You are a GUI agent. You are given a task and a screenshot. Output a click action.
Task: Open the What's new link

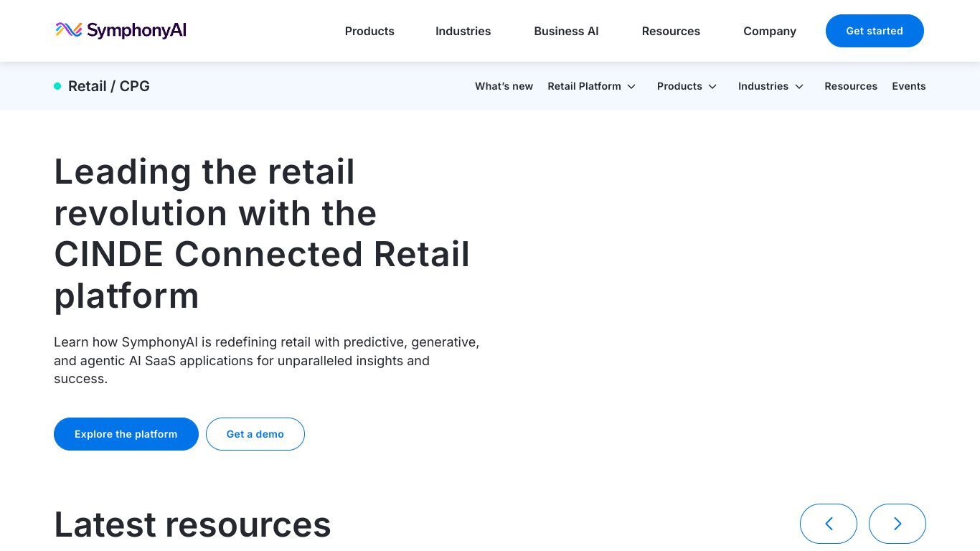(504, 86)
